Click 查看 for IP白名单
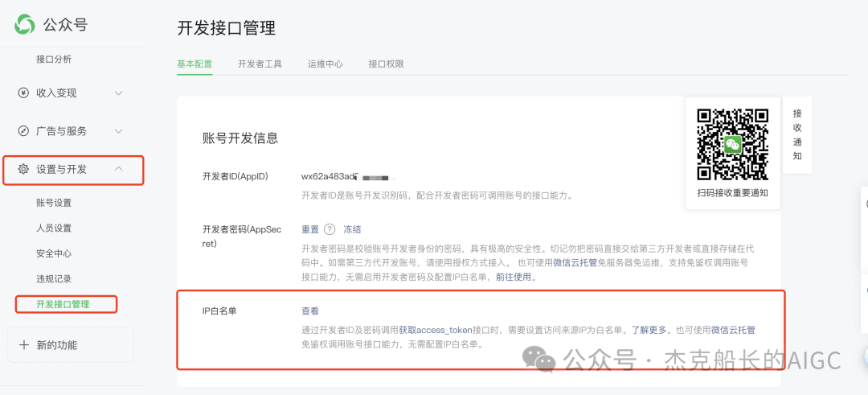 tap(310, 311)
